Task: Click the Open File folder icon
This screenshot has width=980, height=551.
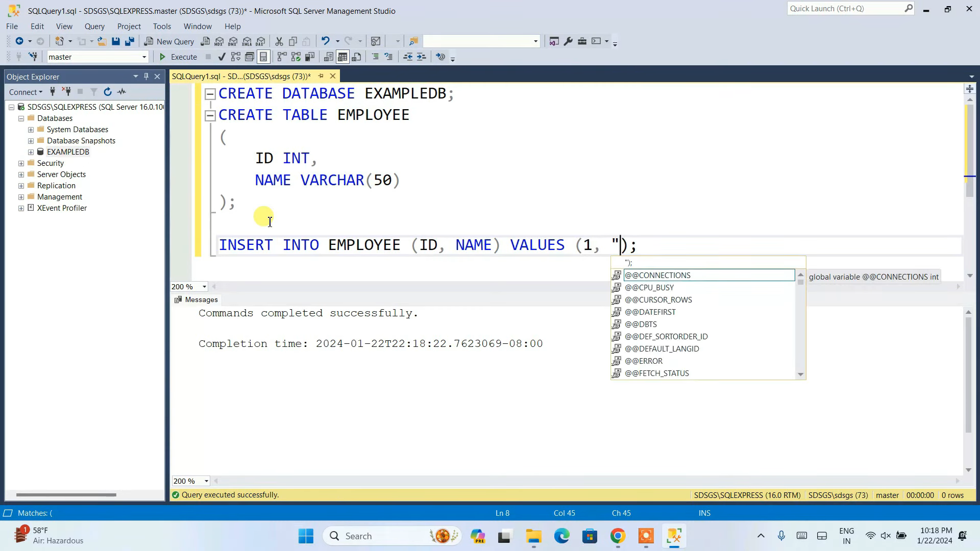Action: pos(102,41)
